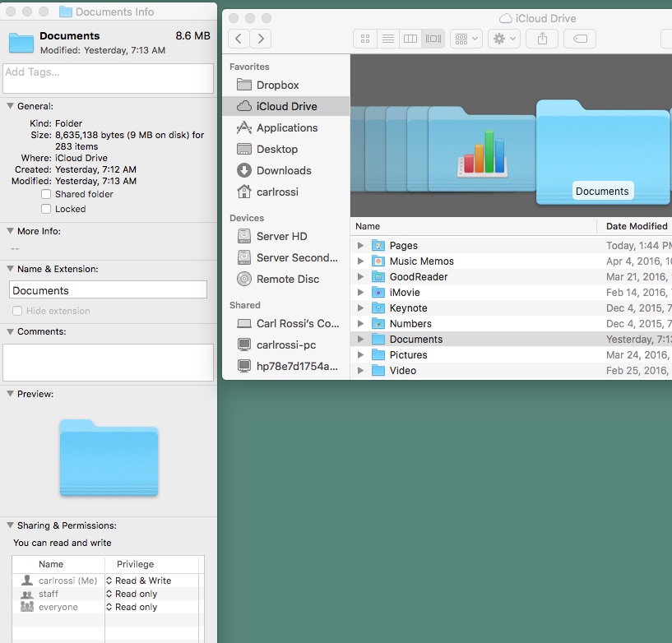672x643 pixels.
Task: Switch Finder to Cover Flow view
Action: click(x=433, y=39)
